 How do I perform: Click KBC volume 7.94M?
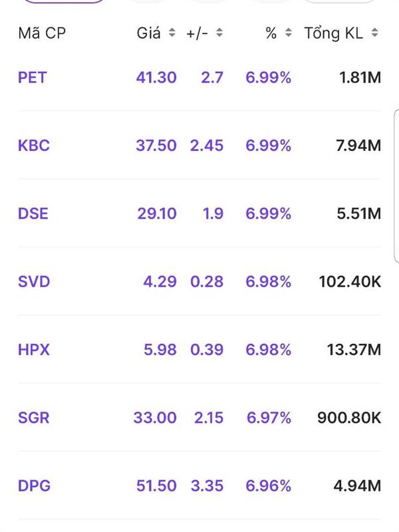pyautogui.click(x=358, y=146)
